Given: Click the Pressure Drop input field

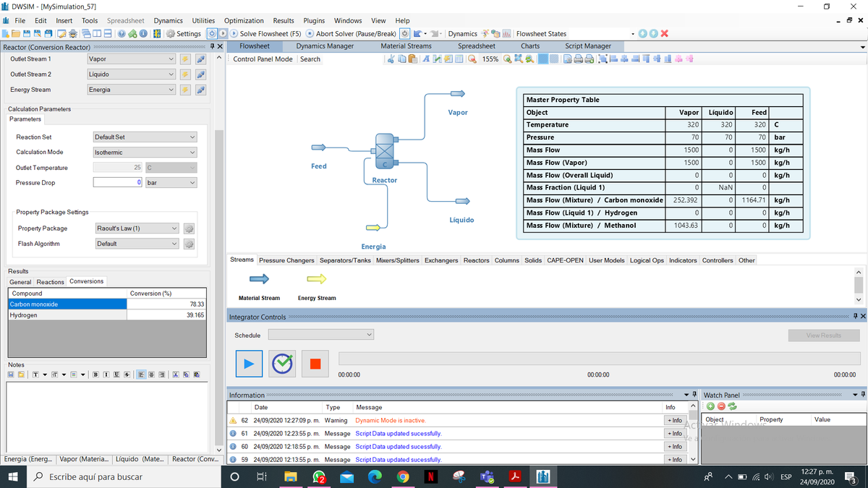Looking at the screenshot, I should tap(118, 183).
